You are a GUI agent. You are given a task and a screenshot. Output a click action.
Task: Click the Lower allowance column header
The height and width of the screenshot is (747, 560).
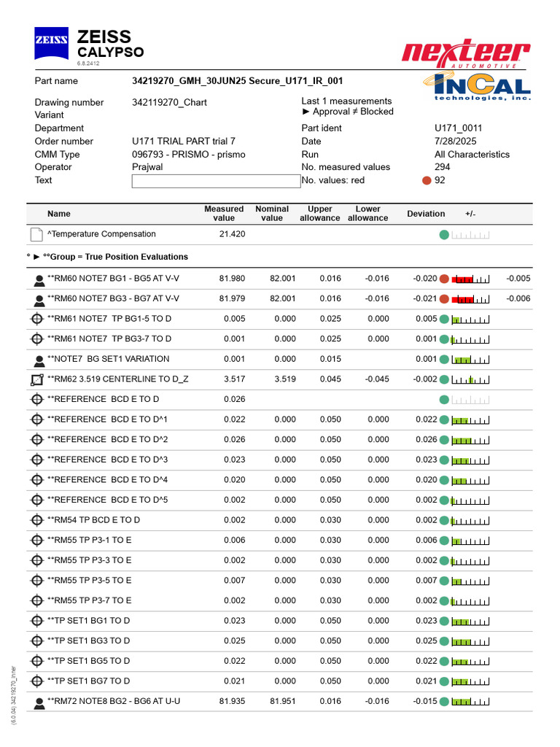point(368,214)
